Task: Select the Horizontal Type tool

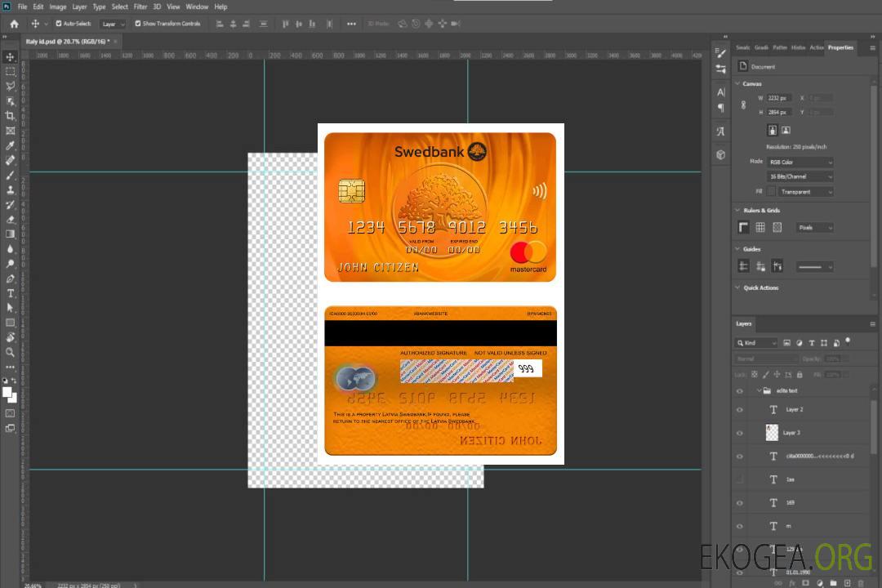Action: [x=10, y=293]
